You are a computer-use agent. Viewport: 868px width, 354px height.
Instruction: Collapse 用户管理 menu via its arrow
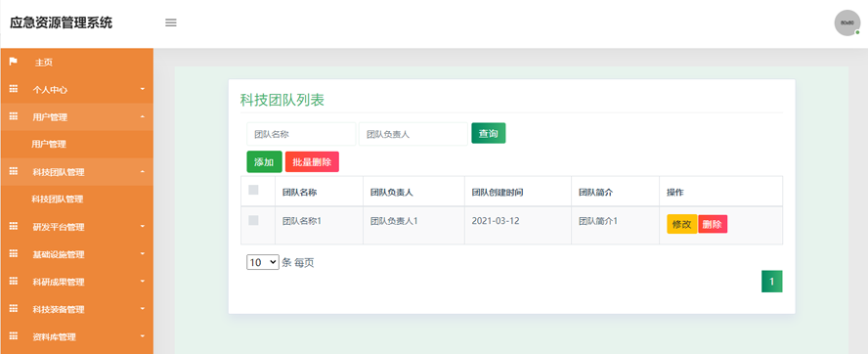(143, 117)
